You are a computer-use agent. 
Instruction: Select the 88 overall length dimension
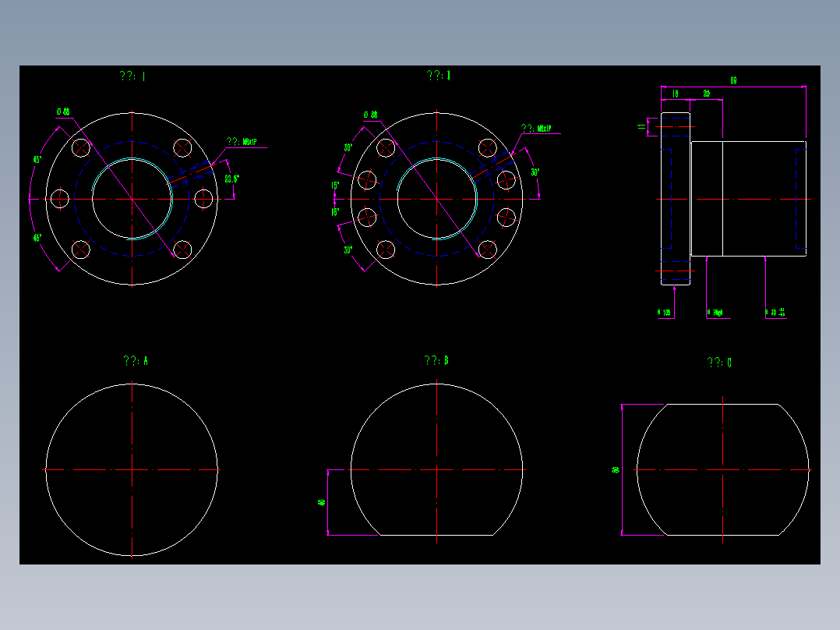coord(733,80)
